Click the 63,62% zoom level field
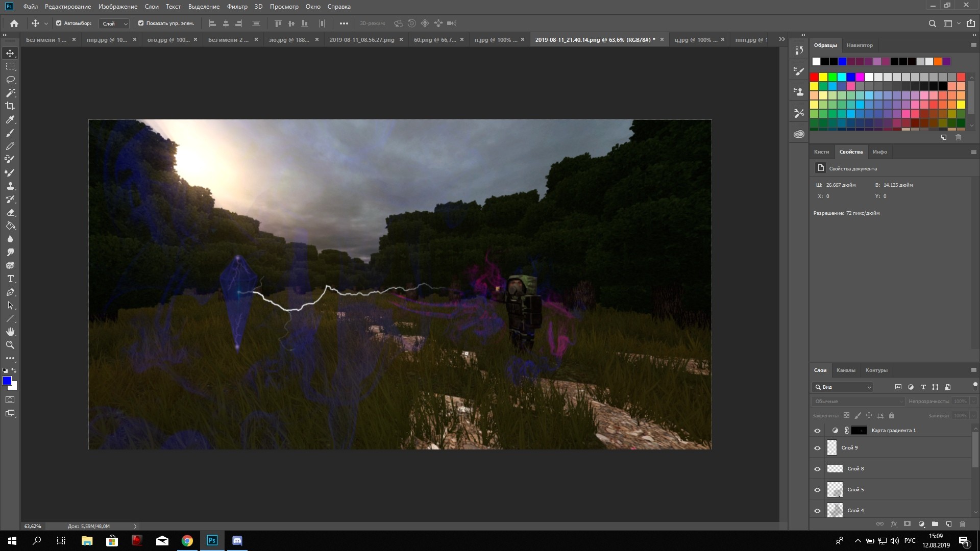 click(x=33, y=526)
